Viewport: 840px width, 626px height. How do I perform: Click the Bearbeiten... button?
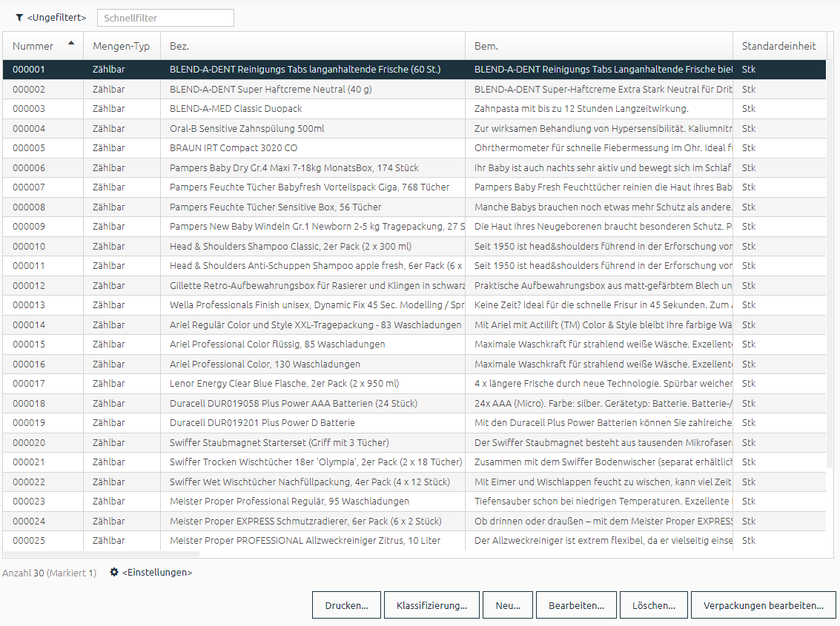coord(576,605)
